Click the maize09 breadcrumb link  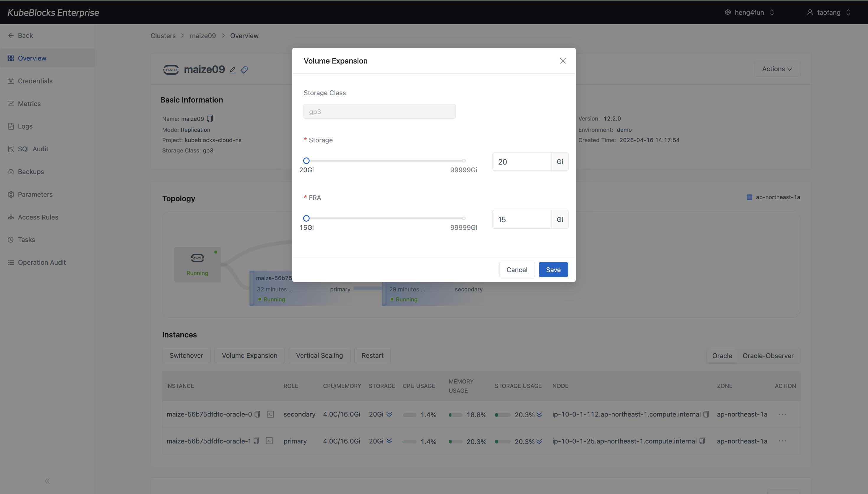click(x=203, y=36)
